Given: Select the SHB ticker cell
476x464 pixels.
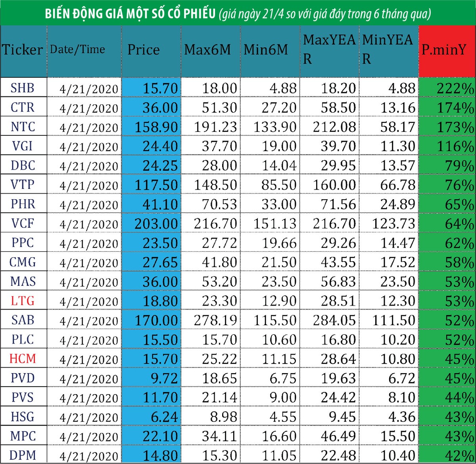Looking at the screenshot, I should [23, 88].
